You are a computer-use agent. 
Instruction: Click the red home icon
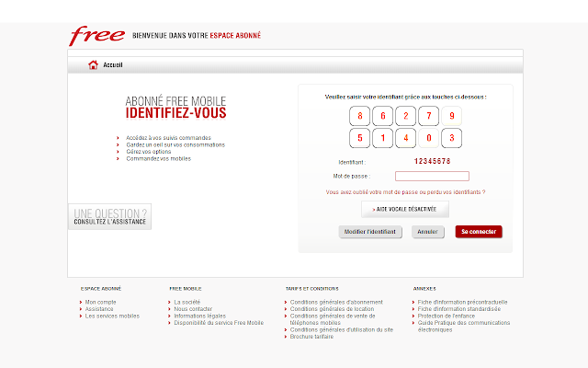(x=93, y=65)
